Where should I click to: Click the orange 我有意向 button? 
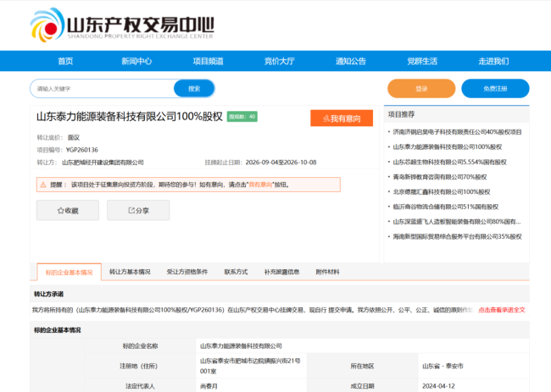342,119
